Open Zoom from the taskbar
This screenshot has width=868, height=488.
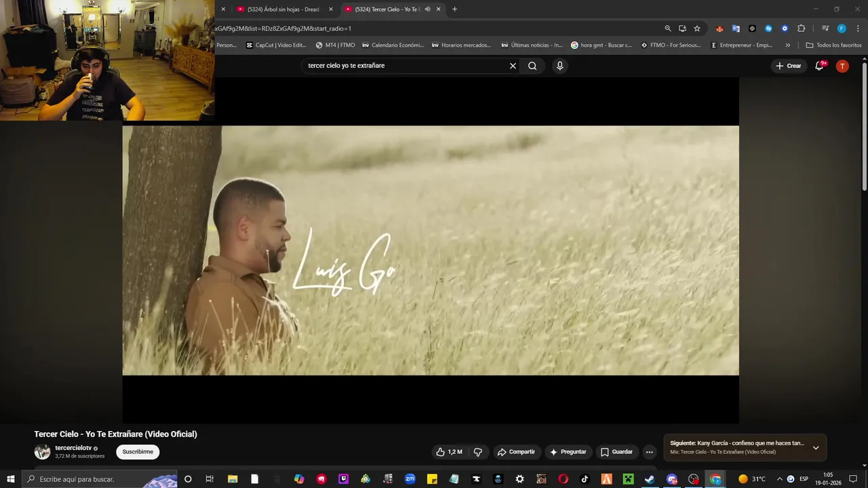coord(410,479)
